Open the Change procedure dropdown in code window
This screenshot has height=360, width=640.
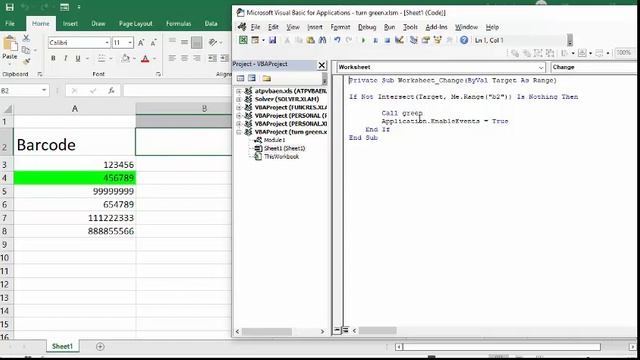pos(593,67)
